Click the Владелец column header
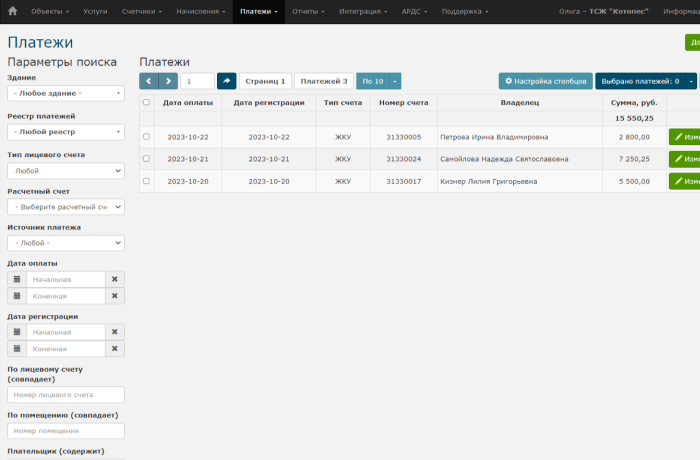The height and width of the screenshot is (460, 700). [x=520, y=103]
